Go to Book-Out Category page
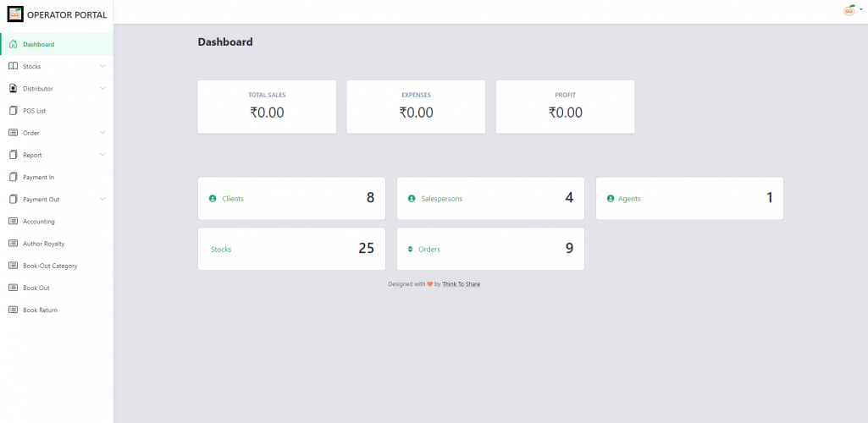Viewport: 868px width, 423px height. pyautogui.click(x=50, y=266)
